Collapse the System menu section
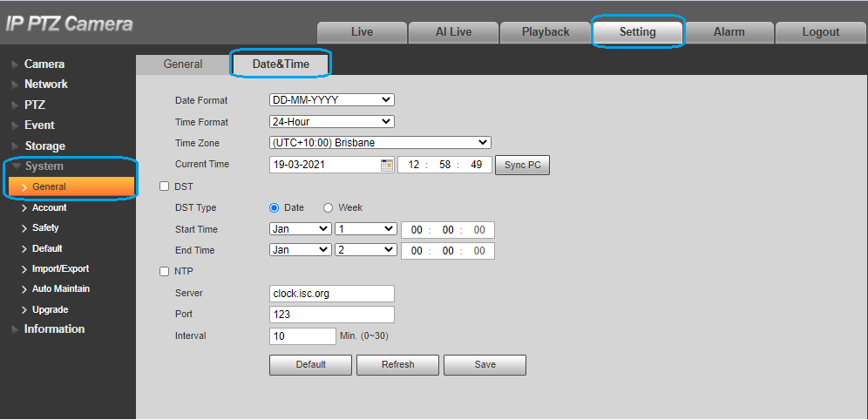Screen dimensions: 868x420 [44, 166]
